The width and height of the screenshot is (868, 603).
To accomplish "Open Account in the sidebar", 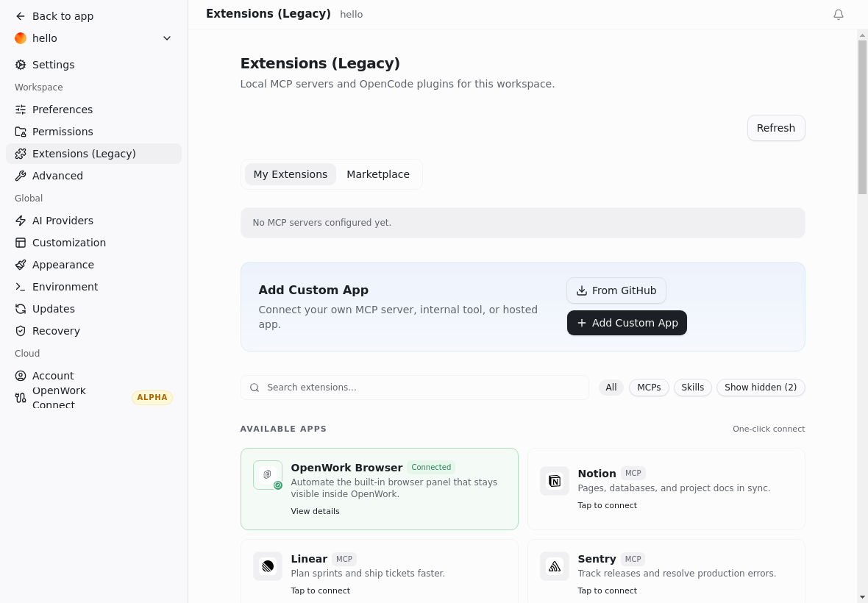I will 93,376.
